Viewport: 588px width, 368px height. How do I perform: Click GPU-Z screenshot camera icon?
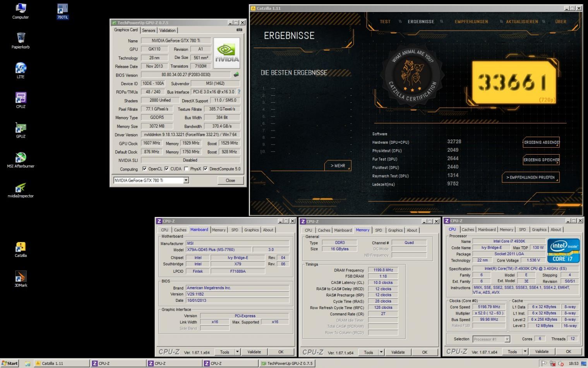239,30
